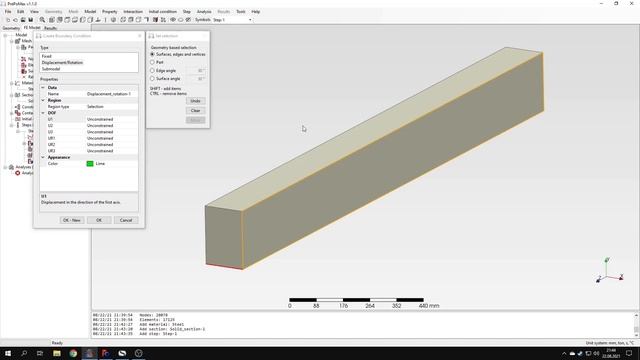Switch to the Results tab
Viewport: 640px width, 360px height.
click(x=50, y=28)
